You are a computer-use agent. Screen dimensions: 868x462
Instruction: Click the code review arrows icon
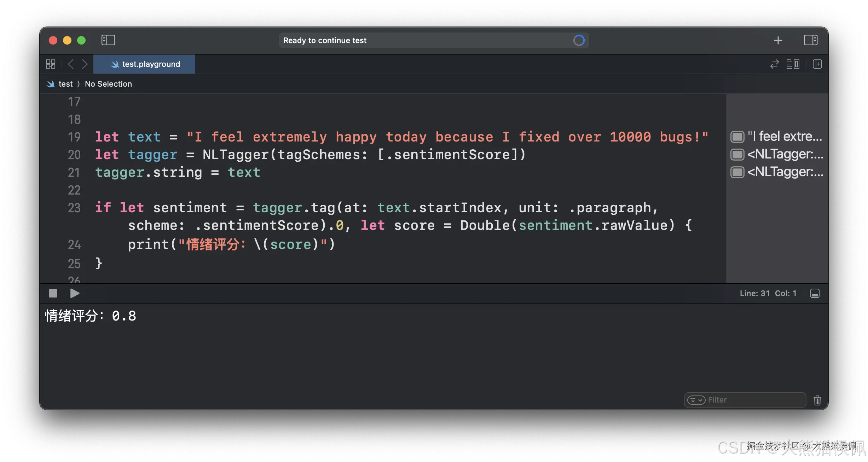click(774, 64)
